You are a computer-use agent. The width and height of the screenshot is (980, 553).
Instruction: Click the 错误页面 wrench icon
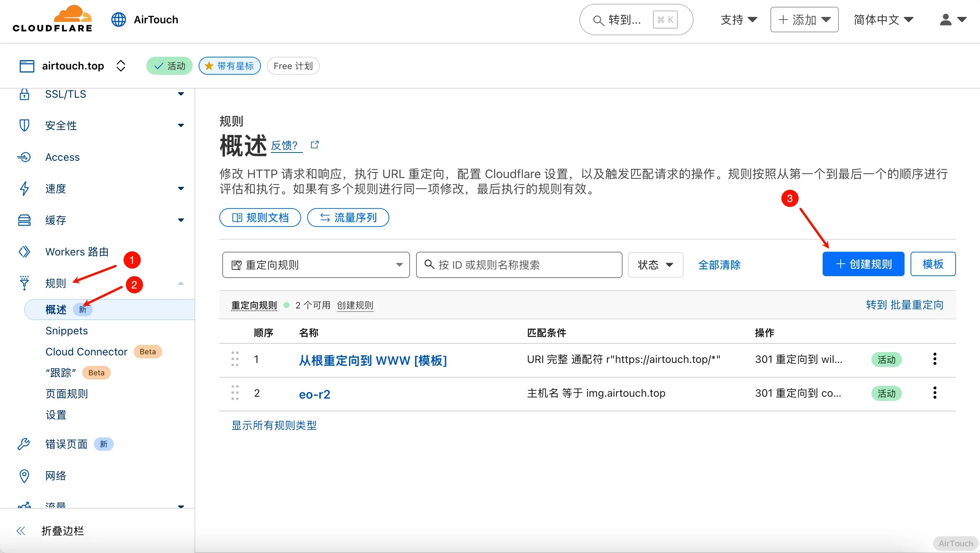tap(24, 444)
